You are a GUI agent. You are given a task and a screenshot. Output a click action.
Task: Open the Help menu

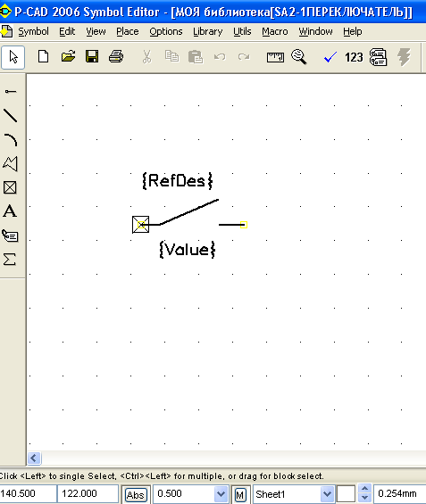[352, 31]
